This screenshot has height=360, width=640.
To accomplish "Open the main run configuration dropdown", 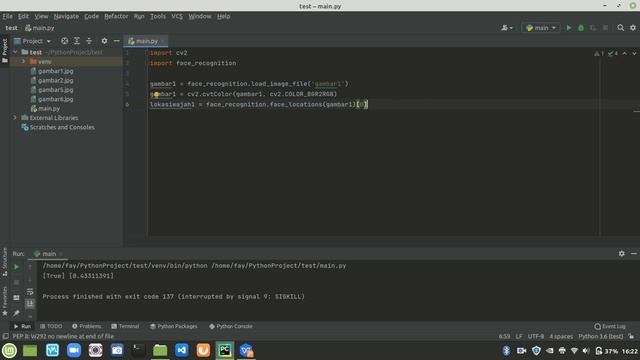I will tap(541, 28).
